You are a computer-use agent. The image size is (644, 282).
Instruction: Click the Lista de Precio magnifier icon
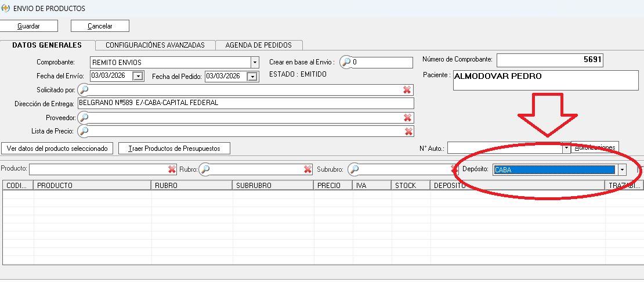[x=84, y=132]
